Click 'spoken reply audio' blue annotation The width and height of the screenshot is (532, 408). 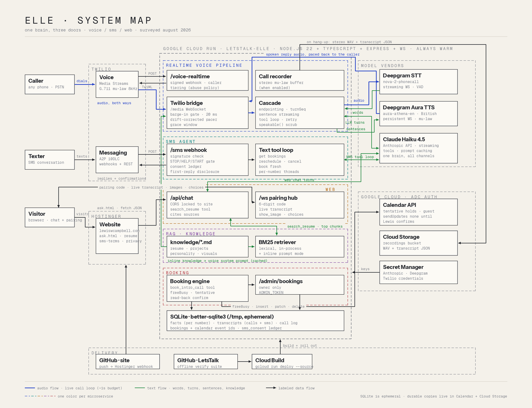313,55
